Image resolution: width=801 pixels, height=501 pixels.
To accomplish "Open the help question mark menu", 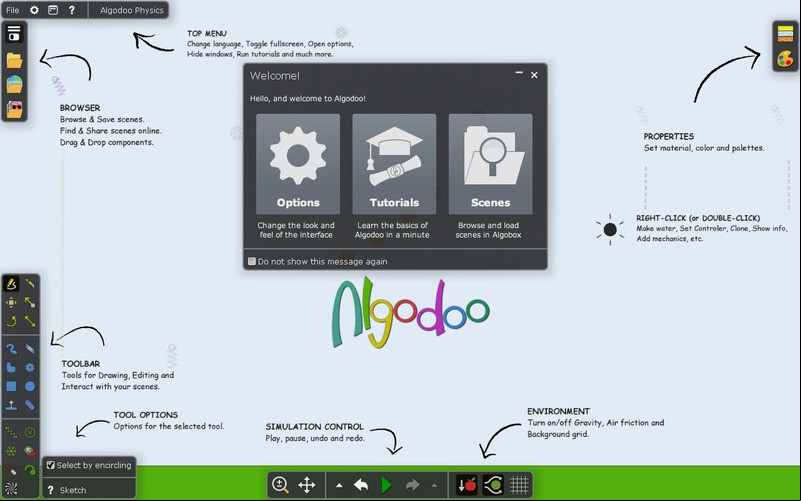I will coord(72,10).
